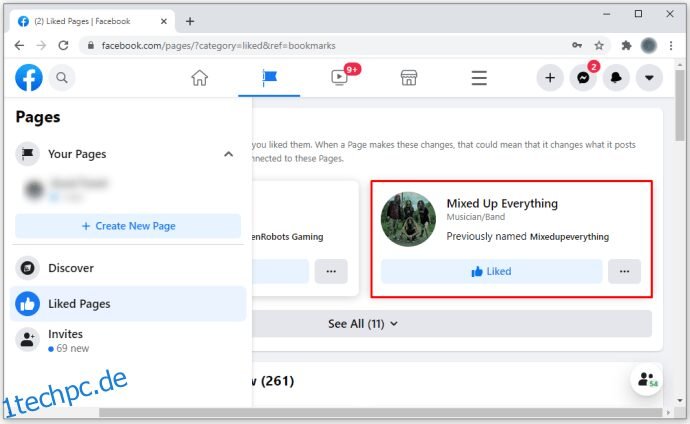The height and width of the screenshot is (424, 690).
Task: Click the Facebook logo icon
Action: click(x=29, y=78)
